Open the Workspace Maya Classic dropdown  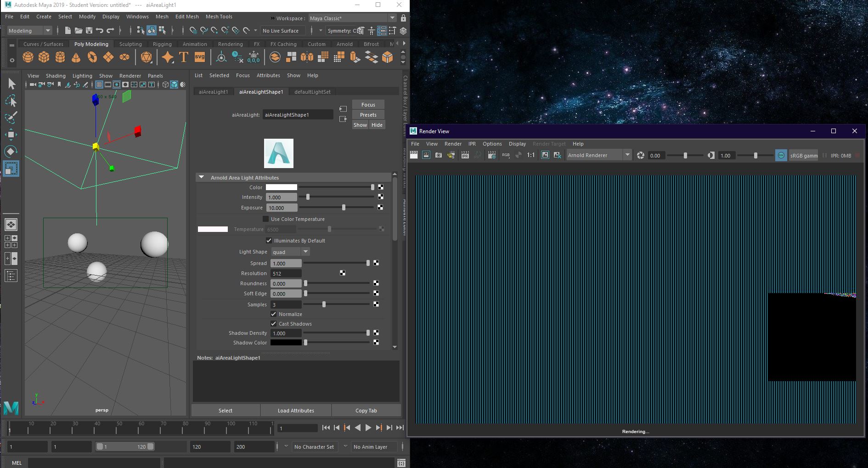pyautogui.click(x=352, y=18)
